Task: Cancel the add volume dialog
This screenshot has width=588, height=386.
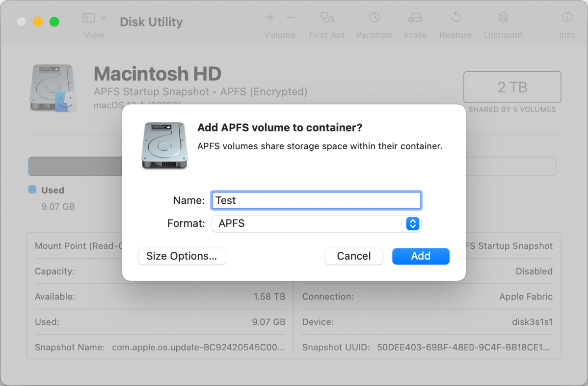Action: pos(353,256)
